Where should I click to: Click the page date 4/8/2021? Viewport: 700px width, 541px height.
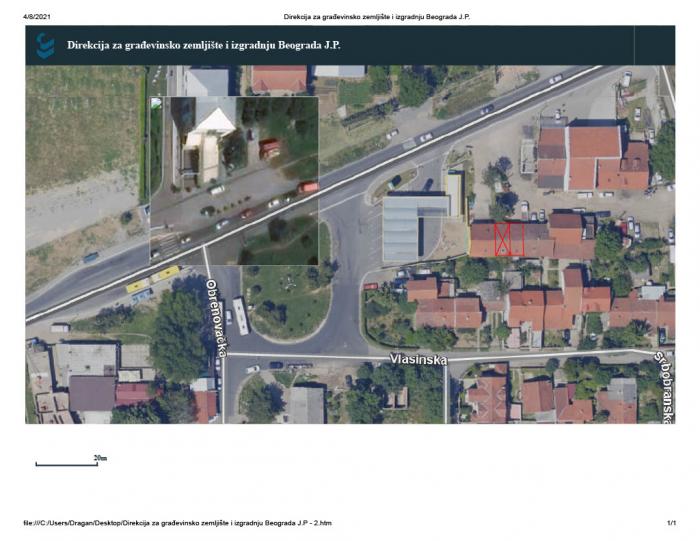pos(37,17)
